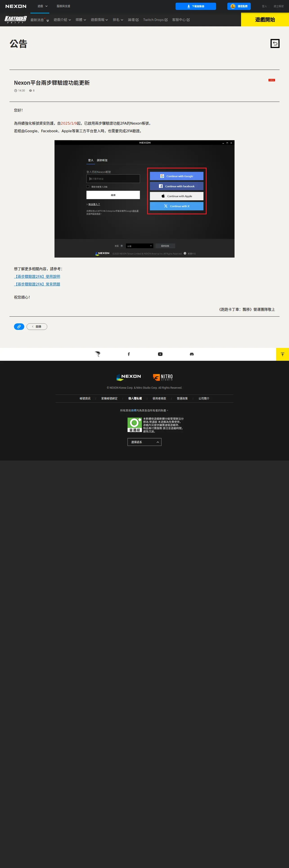Viewport: 289px width, 868px height.
Task: Open 公司簡介 in the footer
Action: 204,399
